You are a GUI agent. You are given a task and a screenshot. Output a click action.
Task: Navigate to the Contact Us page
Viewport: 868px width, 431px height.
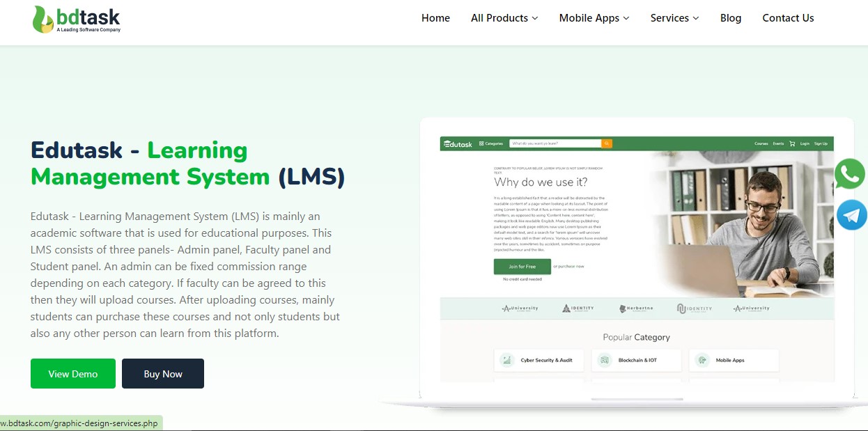(788, 18)
